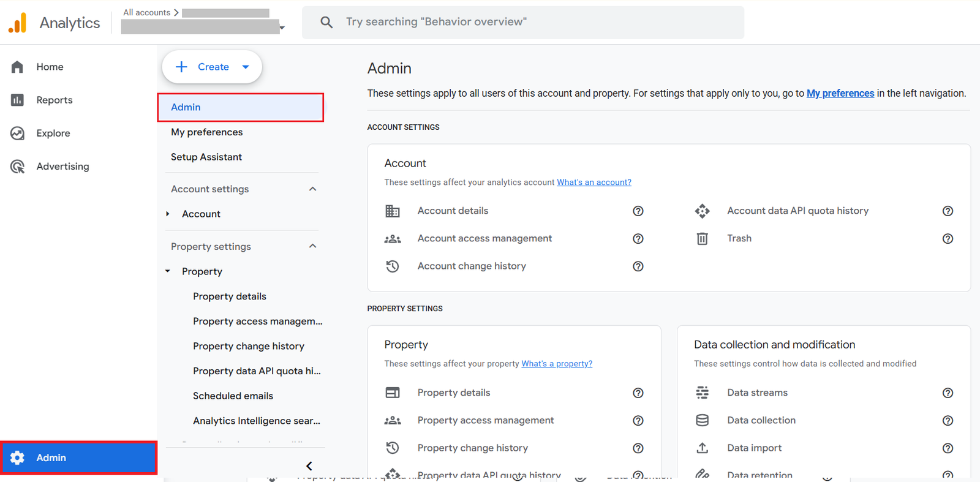Open the Reports bar chart icon
Image resolution: width=980 pixels, height=482 pixels.
pyautogui.click(x=17, y=100)
